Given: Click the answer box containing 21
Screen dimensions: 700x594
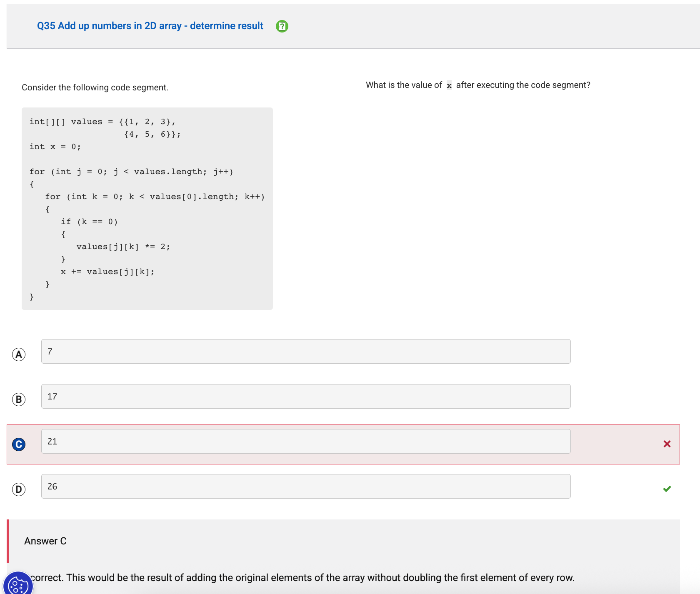Looking at the screenshot, I should coord(305,442).
